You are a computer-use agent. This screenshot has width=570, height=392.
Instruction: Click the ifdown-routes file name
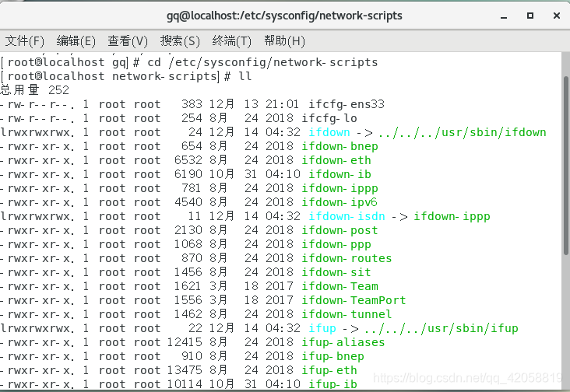[347, 258]
